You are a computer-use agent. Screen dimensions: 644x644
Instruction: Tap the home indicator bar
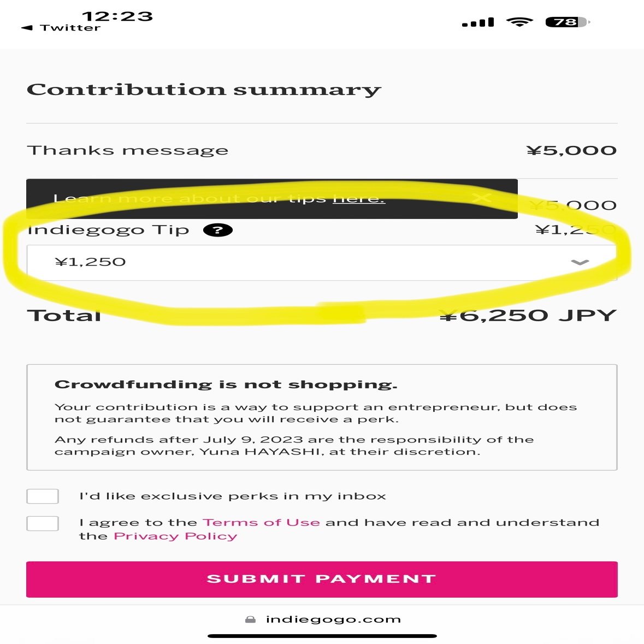pyautogui.click(x=322, y=636)
